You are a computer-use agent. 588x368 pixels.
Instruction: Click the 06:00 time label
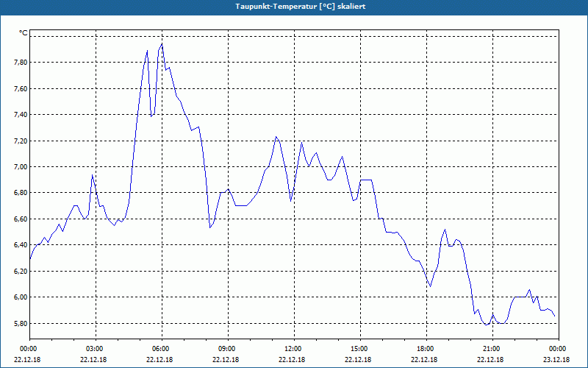162,349
